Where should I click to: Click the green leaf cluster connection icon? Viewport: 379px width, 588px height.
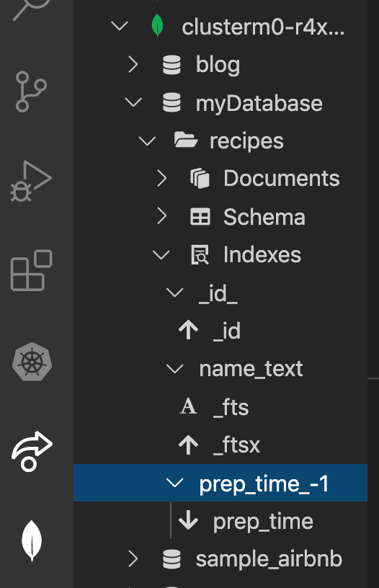158,26
